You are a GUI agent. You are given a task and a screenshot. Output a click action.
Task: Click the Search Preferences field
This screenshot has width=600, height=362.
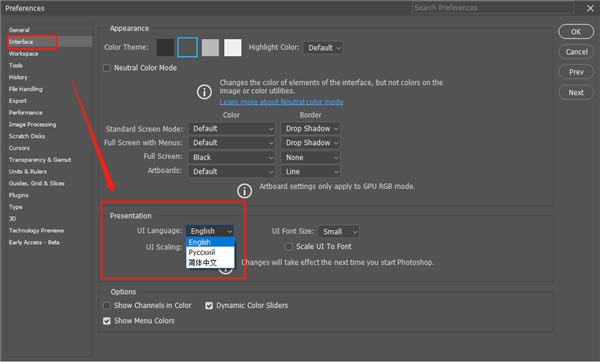coord(493,8)
